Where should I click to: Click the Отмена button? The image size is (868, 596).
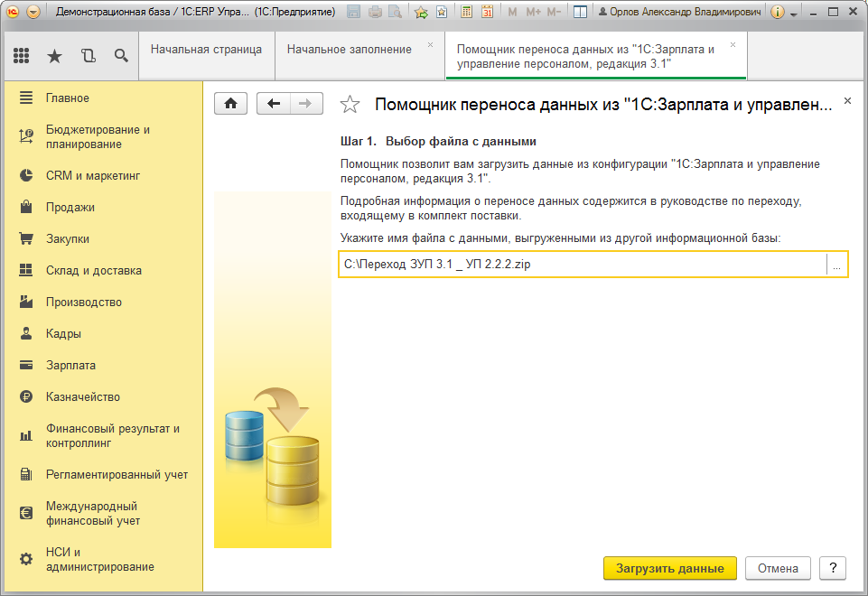pyautogui.click(x=777, y=569)
